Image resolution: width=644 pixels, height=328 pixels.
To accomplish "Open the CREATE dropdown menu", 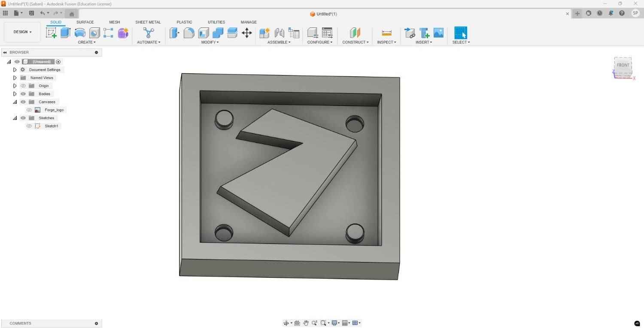I will tap(87, 42).
